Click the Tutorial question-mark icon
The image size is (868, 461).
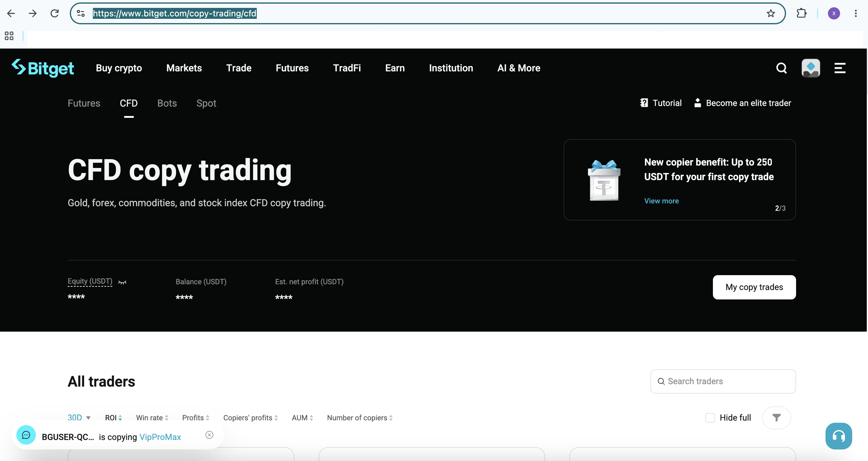(644, 103)
